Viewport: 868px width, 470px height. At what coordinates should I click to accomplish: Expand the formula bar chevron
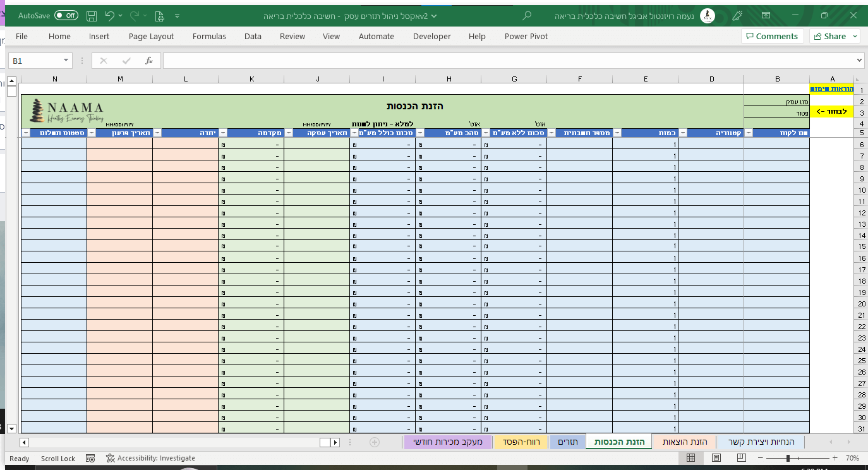(859, 61)
